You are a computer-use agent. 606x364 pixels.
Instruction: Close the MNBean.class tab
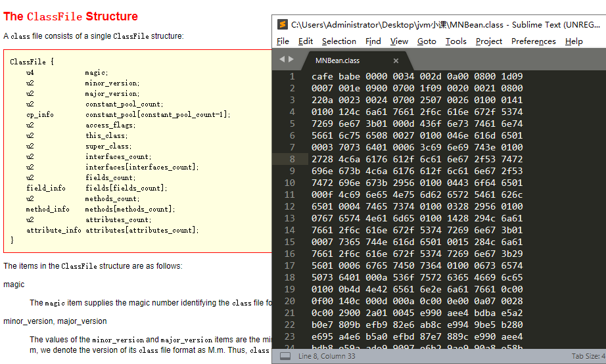pos(396,60)
